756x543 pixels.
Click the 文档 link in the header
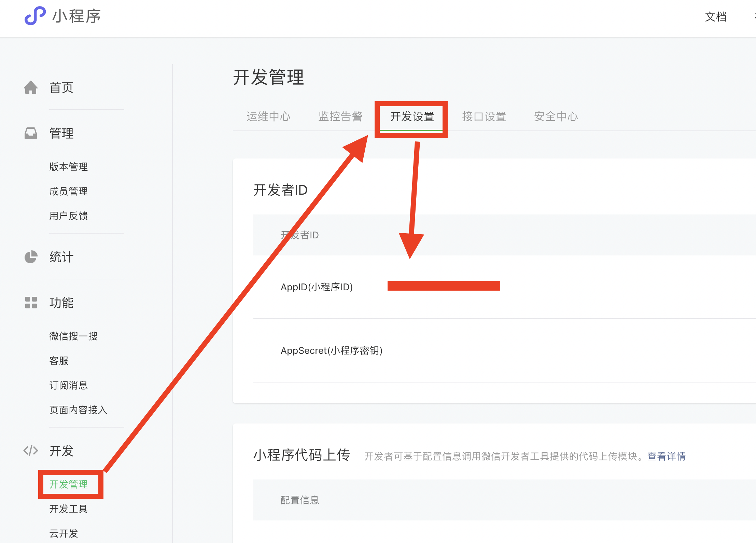click(x=716, y=16)
